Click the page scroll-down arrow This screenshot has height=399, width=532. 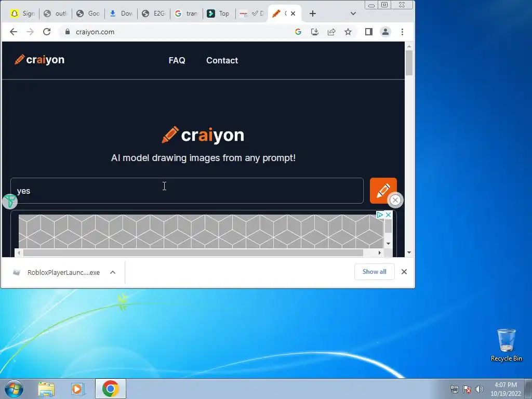[x=409, y=252]
